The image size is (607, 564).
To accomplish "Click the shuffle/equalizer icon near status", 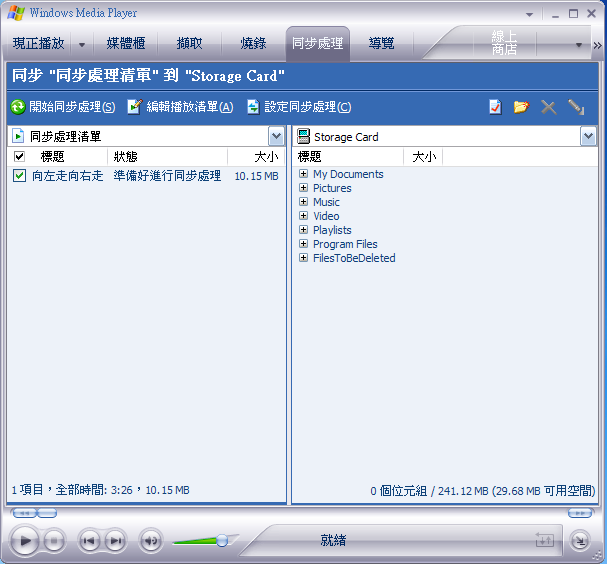I will point(545,540).
